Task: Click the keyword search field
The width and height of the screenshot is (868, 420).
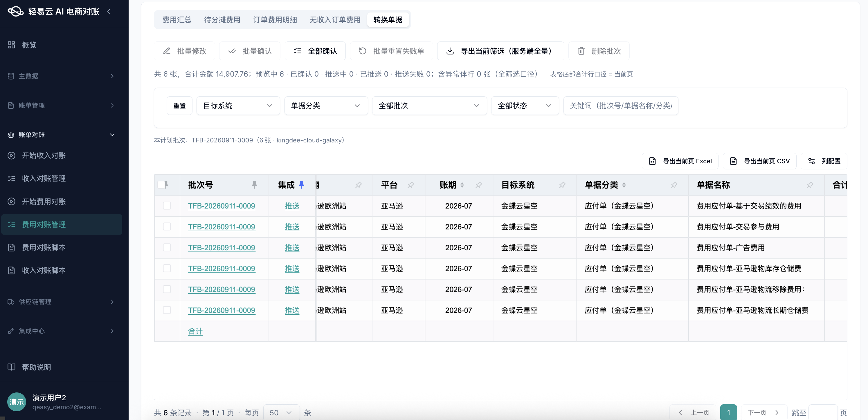Action: pos(621,106)
